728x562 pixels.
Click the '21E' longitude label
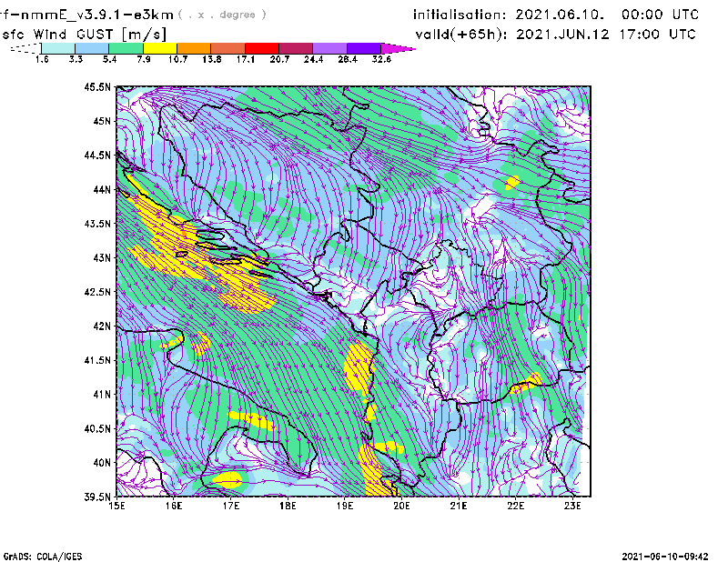[459, 506]
